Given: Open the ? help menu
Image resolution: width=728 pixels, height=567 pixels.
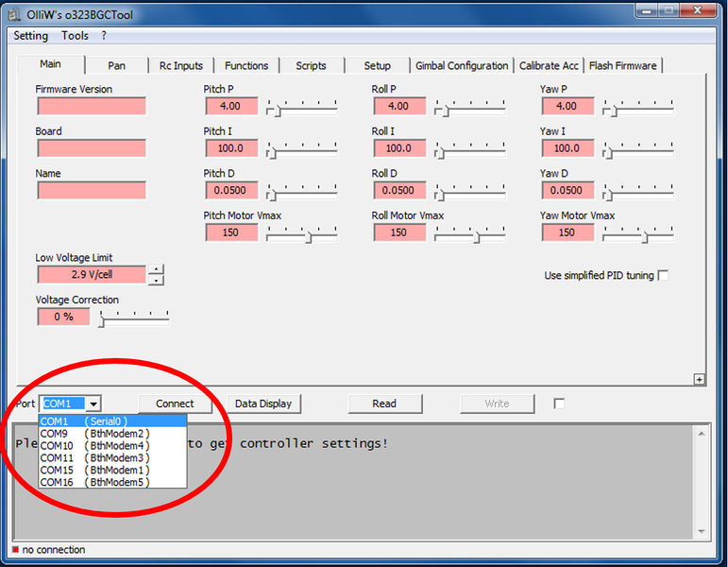Looking at the screenshot, I should (x=104, y=36).
